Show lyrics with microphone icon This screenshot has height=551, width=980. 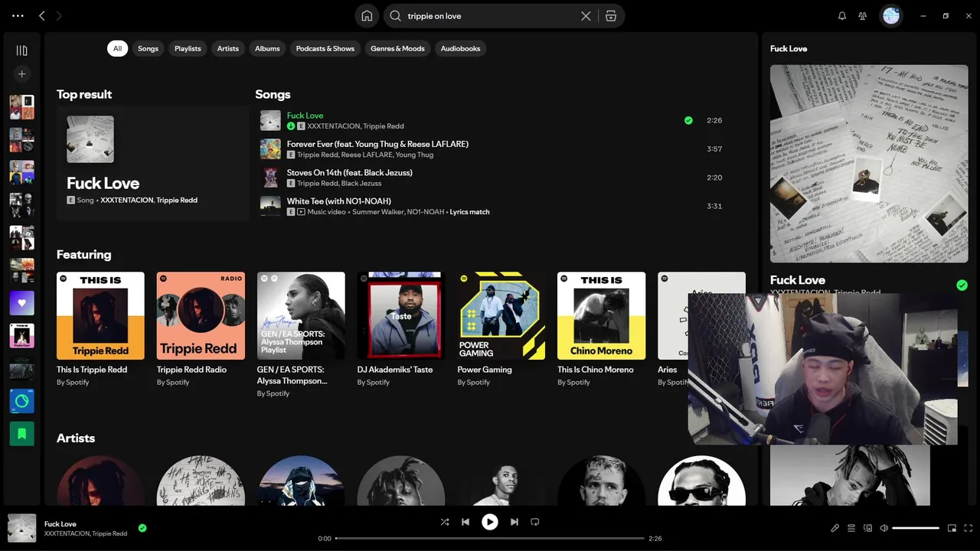[x=835, y=528]
